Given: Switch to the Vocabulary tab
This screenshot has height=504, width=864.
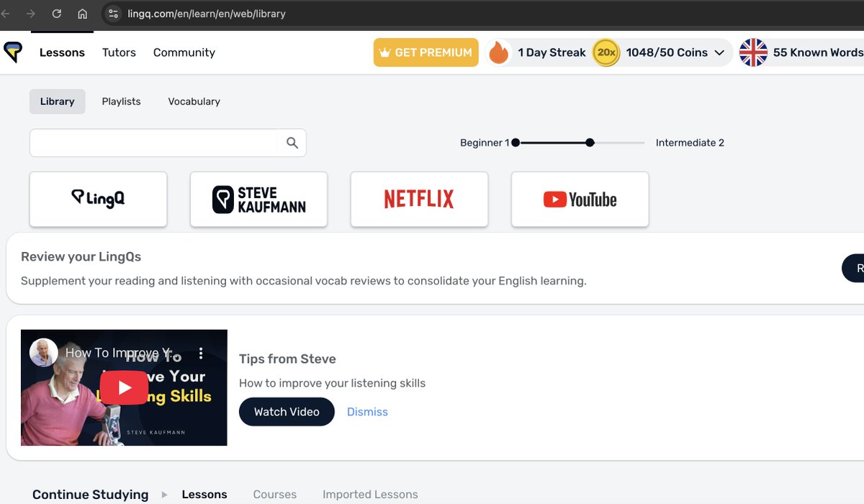Looking at the screenshot, I should [x=194, y=102].
